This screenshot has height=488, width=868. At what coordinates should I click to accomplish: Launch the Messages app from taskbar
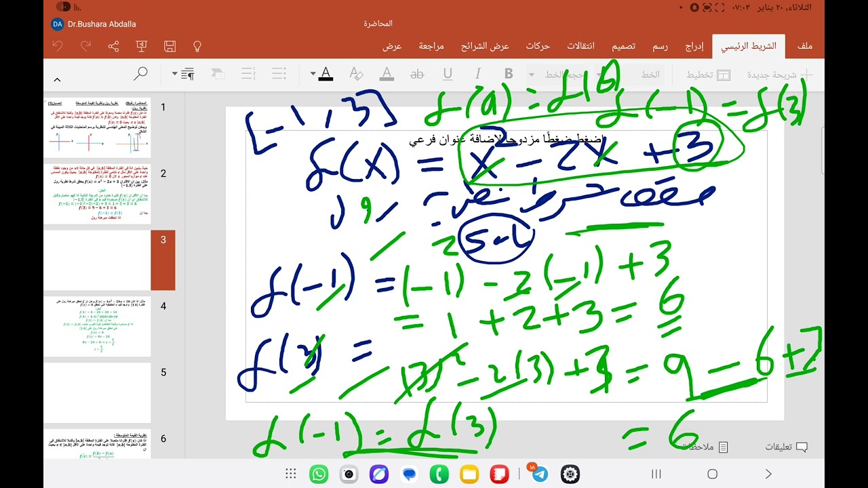[x=409, y=474]
